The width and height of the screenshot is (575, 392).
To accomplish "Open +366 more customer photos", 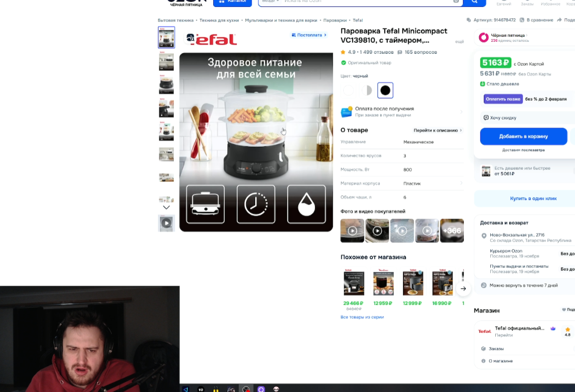I will pos(452,231).
